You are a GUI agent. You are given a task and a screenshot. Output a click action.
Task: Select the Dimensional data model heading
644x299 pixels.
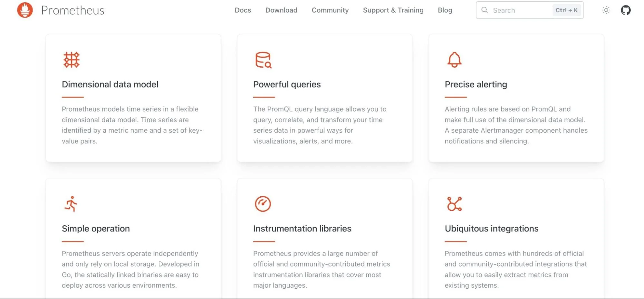click(x=110, y=84)
